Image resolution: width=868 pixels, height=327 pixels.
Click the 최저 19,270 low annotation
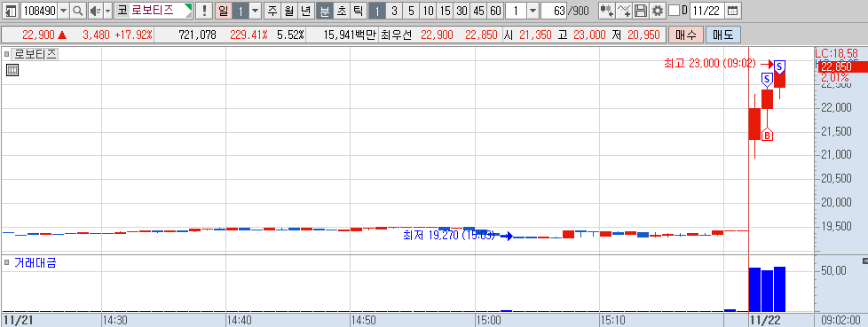pyautogui.click(x=448, y=236)
